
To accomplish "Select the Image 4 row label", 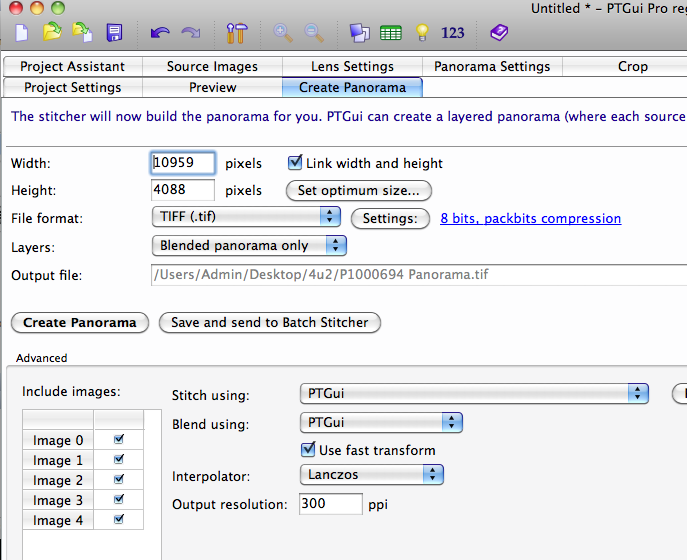I will [x=58, y=520].
